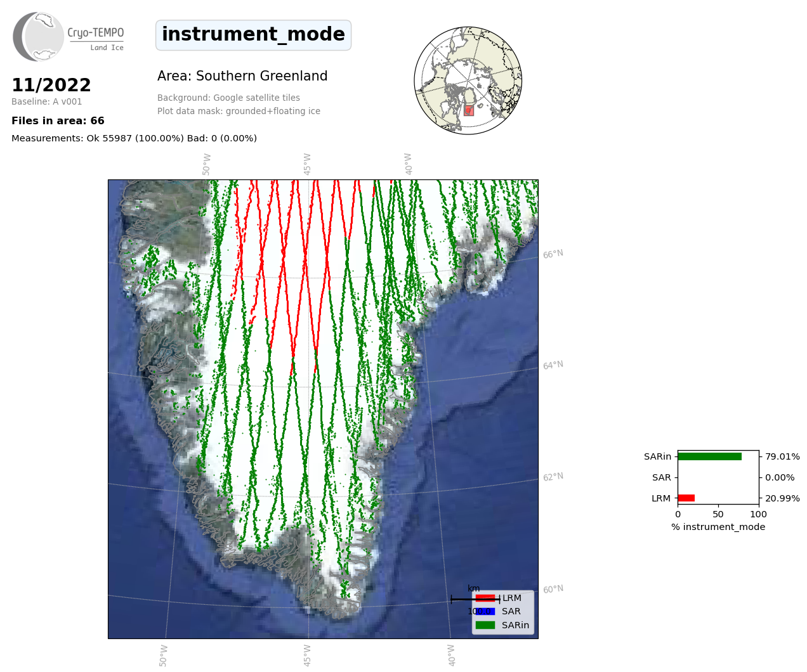Click the 100 tick on the chart x-axis
The image size is (807, 672).
pos(759,514)
